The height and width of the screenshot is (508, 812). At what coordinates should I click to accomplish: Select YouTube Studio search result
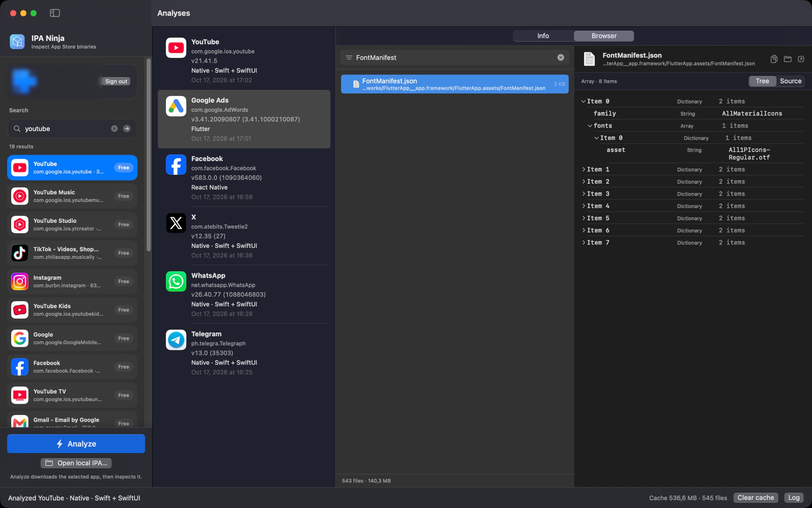point(72,225)
